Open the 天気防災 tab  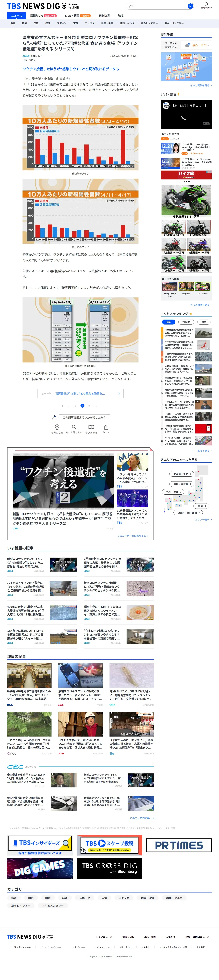click(x=104, y=16)
